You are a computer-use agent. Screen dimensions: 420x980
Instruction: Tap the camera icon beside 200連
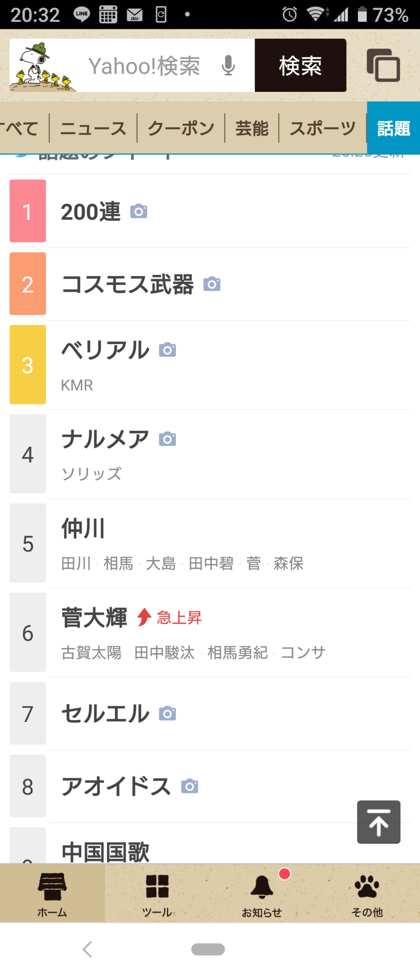click(x=139, y=211)
